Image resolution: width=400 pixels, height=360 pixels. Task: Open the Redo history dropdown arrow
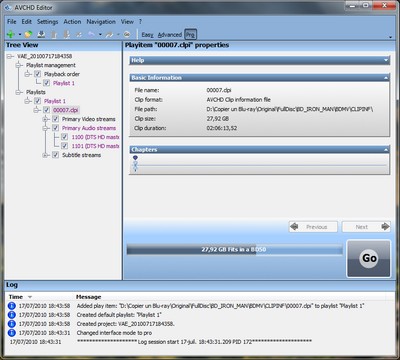pos(118,34)
